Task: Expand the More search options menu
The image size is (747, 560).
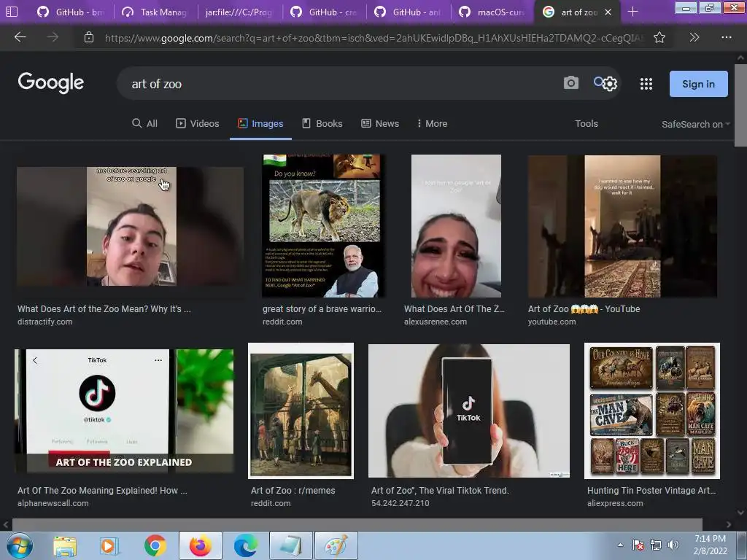Action: 432,123
